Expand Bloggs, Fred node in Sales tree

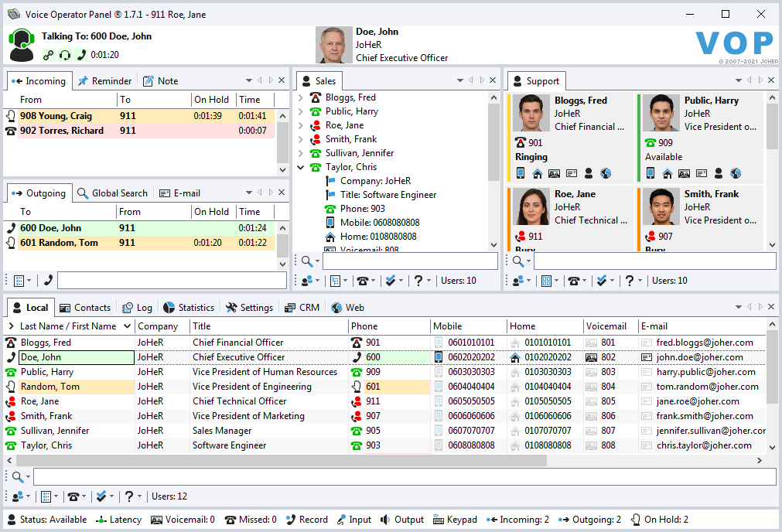click(x=301, y=97)
